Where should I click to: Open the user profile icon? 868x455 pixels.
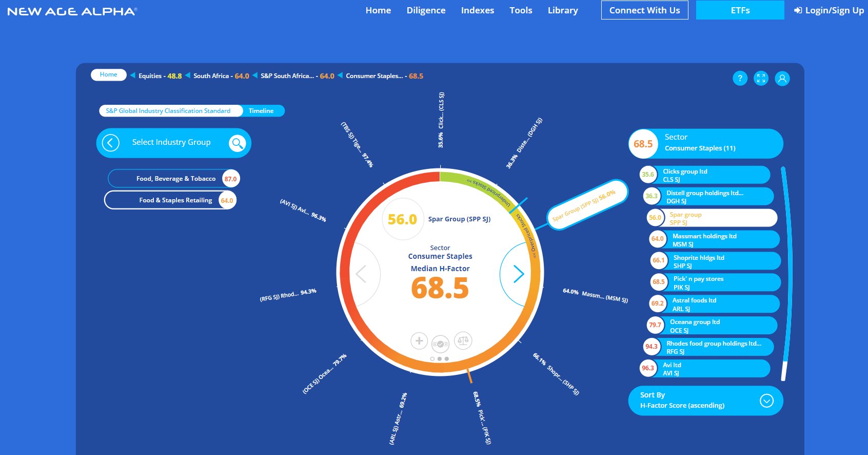782,79
